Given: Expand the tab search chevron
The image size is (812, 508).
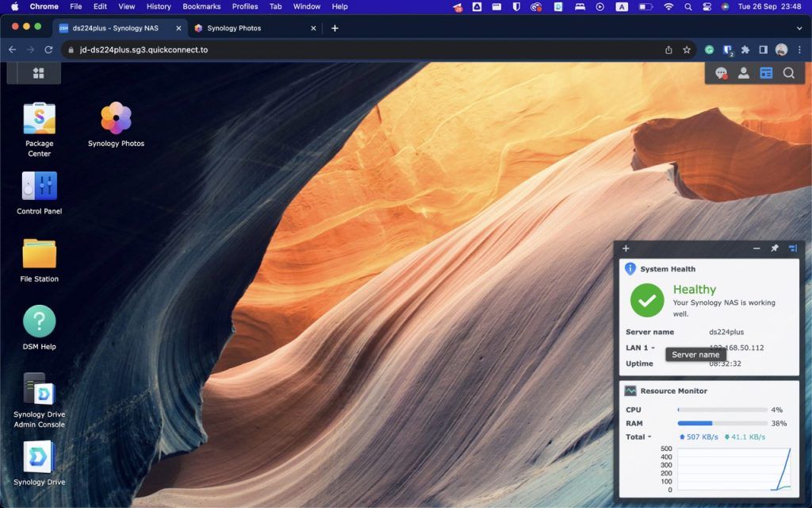Looking at the screenshot, I should click(x=799, y=28).
